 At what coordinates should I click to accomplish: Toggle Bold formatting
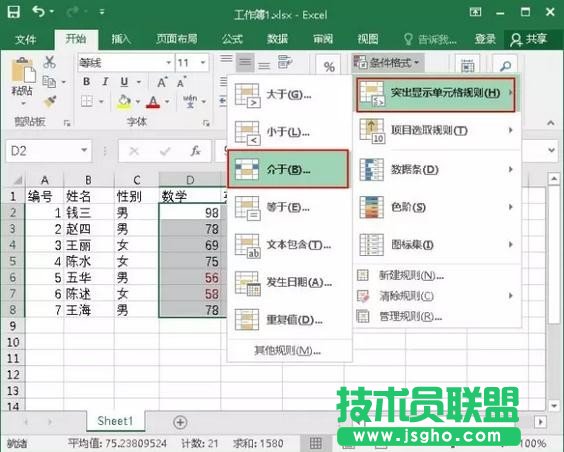click(86, 82)
